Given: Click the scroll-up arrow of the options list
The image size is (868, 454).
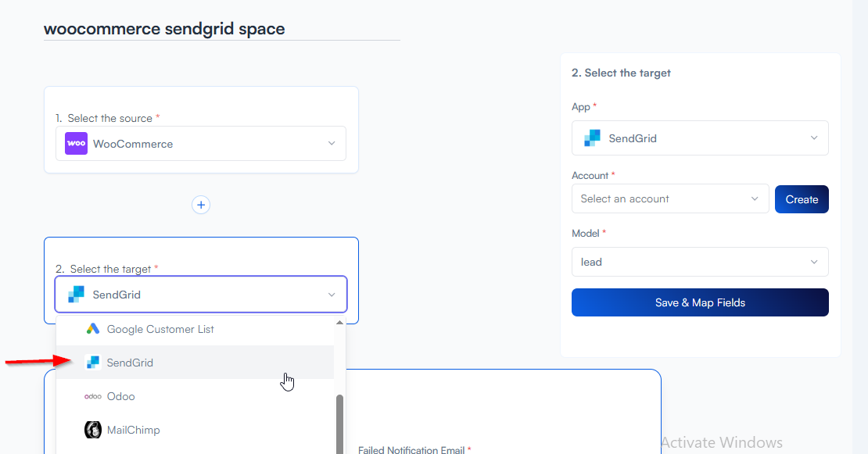Looking at the screenshot, I should point(339,322).
